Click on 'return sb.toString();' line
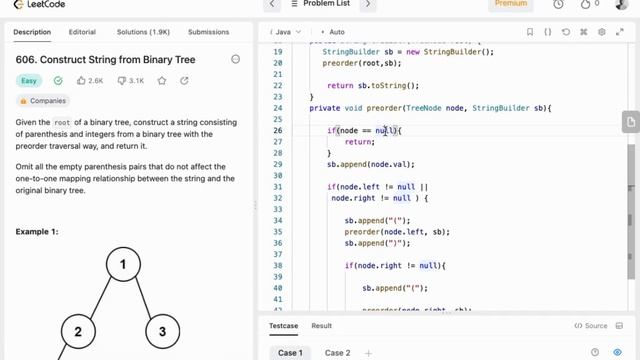640x360 pixels. click(373, 86)
